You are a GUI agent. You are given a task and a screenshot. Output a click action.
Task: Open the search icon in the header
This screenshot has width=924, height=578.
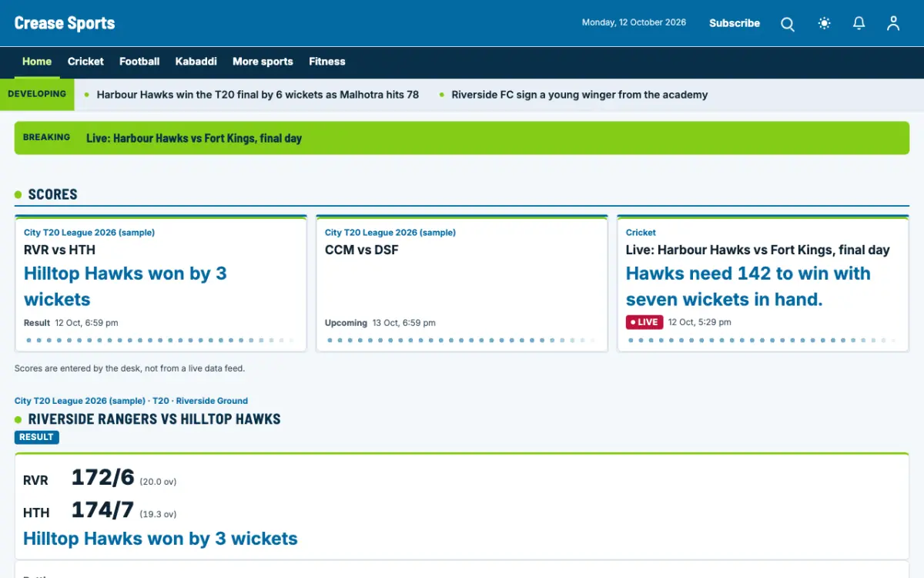[x=788, y=24]
